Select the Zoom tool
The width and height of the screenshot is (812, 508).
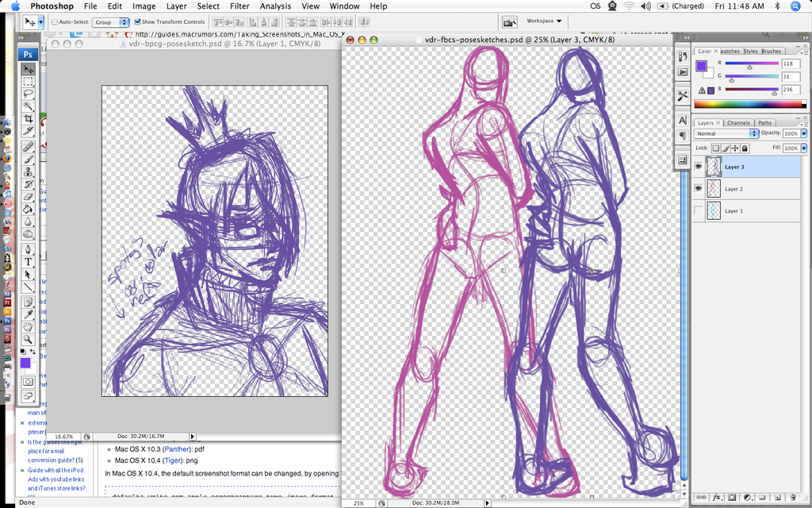pyautogui.click(x=28, y=340)
